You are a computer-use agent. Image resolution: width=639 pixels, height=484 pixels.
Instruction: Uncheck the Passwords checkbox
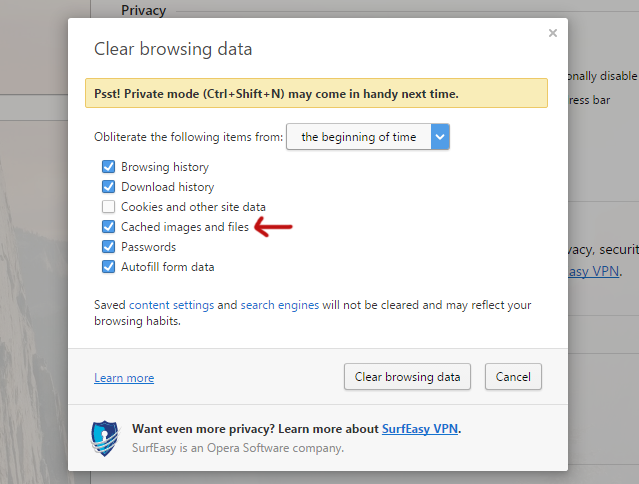[x=108, y=247]
